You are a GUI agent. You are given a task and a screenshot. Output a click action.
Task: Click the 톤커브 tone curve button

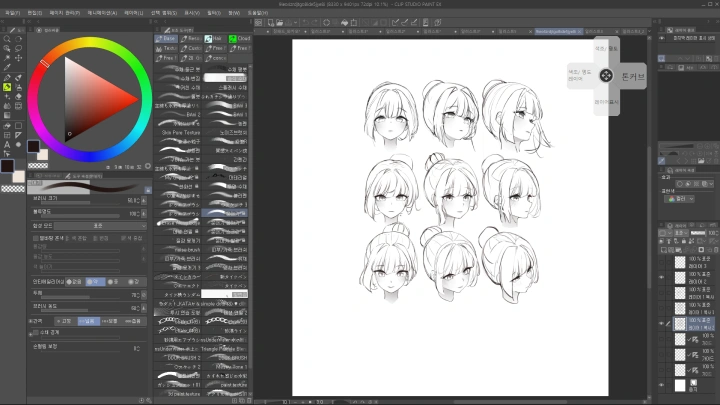[x=633, y=76]
